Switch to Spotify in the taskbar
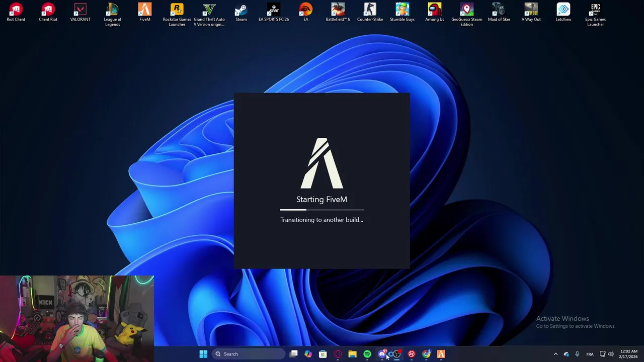644x362 pixels. 367,354
